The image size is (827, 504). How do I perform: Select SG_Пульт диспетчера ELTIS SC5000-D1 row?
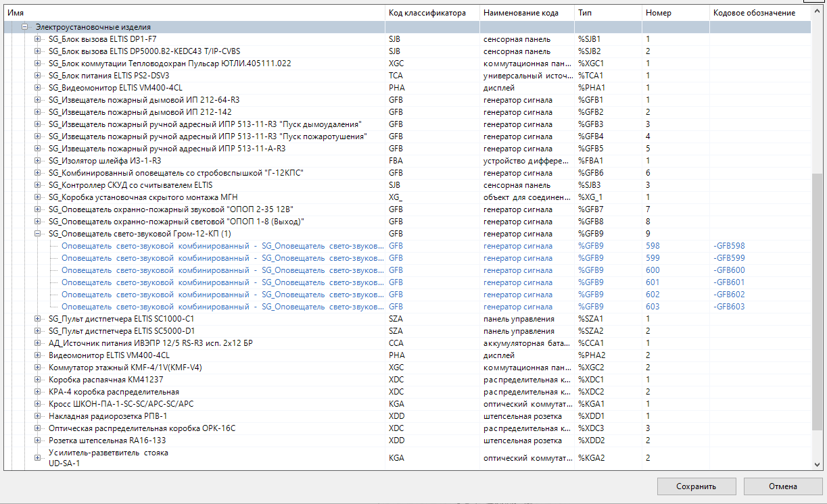(x=122, y=331)
